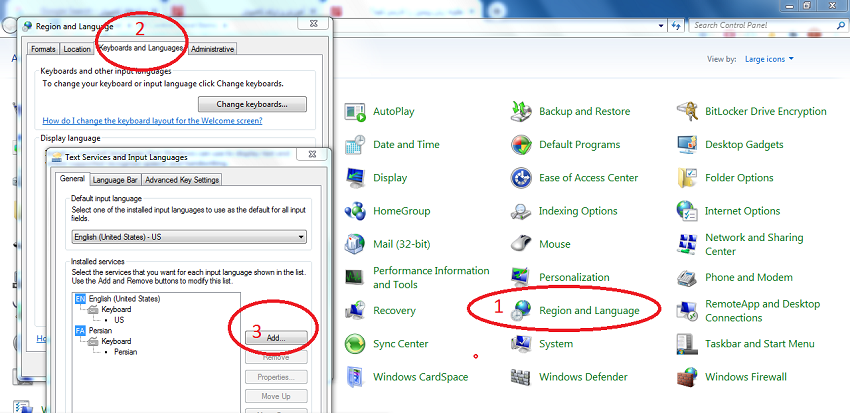Image resolution: width=850 pixels, height=413 pixels.
Task: Open RemoteApp and Desktop Connections icon
Action: [x=687, y=311]
